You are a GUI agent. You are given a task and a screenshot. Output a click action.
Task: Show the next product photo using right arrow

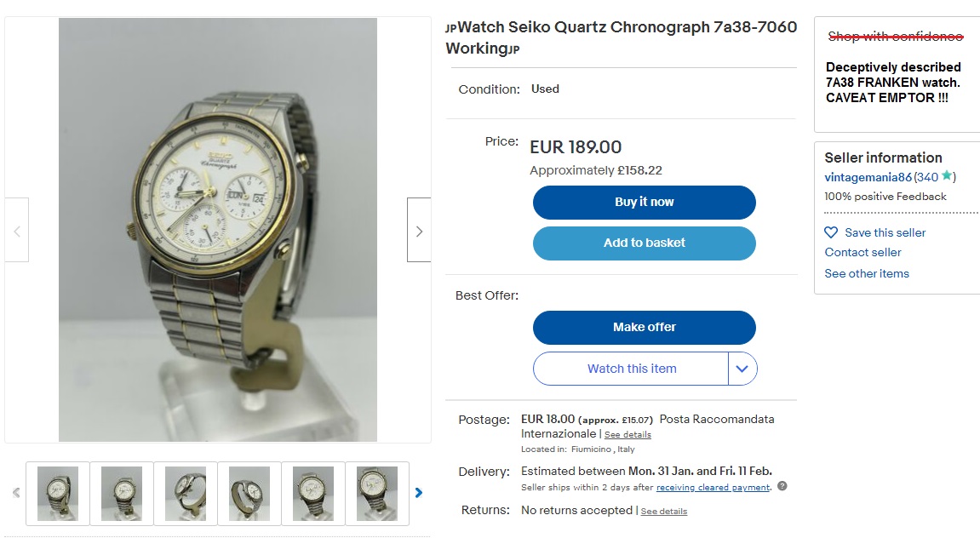(x=418, y=230)
